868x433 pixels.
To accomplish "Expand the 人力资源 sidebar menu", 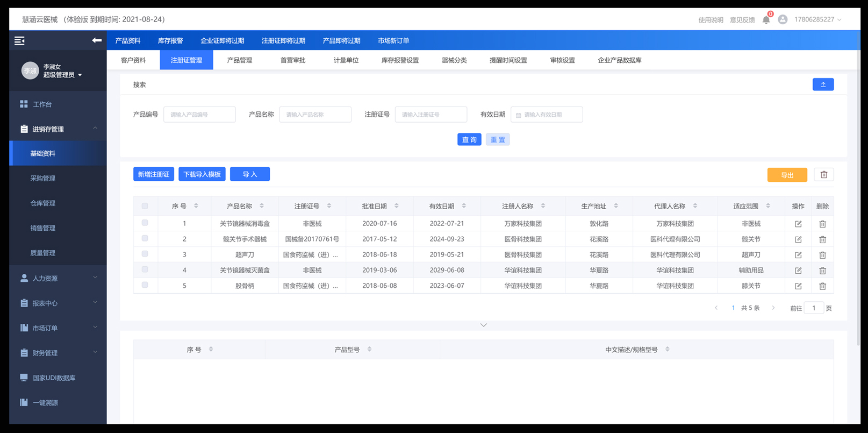I will pos(58,278).
